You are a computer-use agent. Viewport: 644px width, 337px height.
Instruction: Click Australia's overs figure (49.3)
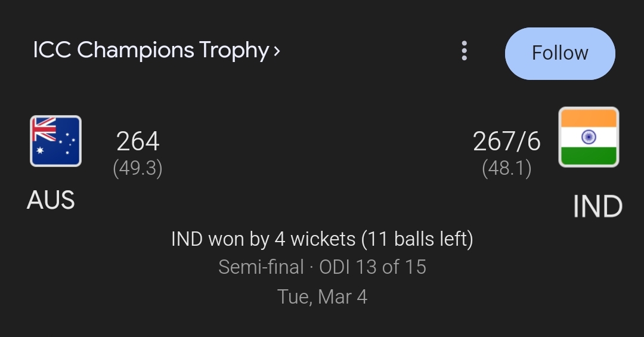pyautogui.click(x=138, y=169)
